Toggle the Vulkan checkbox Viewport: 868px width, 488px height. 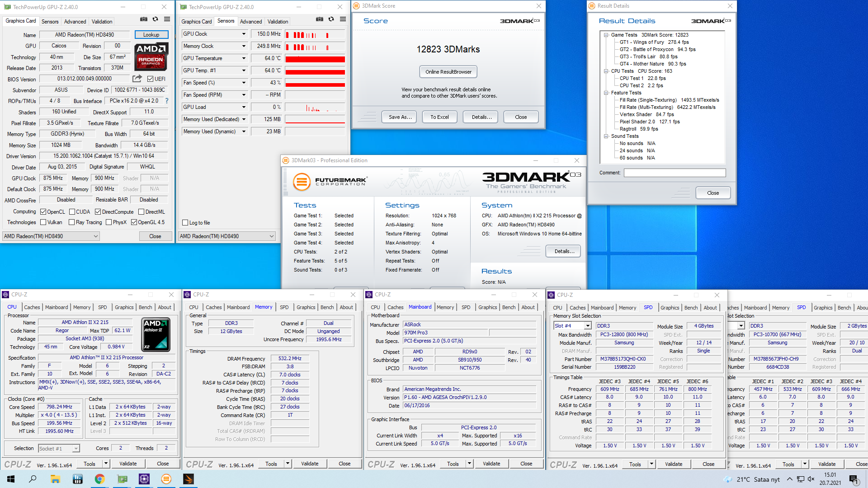click(43, 222)
